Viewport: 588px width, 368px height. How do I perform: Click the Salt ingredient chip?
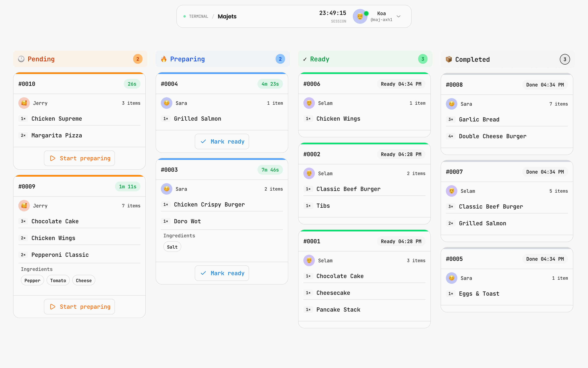point(172,247)
